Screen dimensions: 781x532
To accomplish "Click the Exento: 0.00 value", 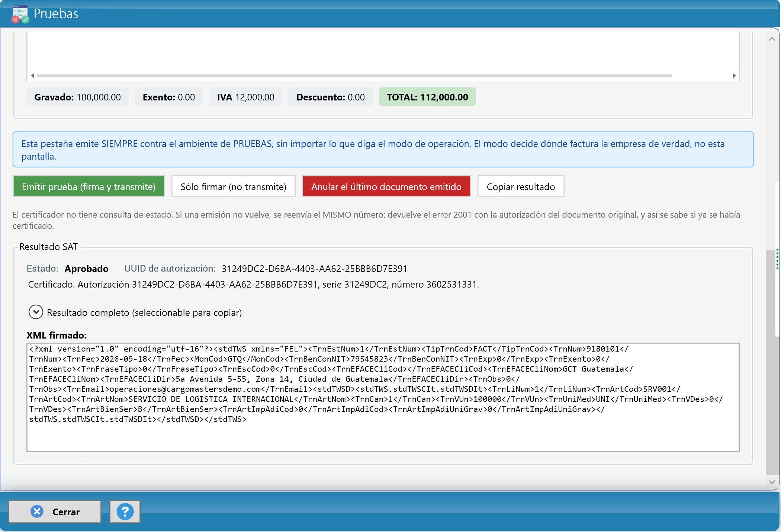I will tap(169, 97).
